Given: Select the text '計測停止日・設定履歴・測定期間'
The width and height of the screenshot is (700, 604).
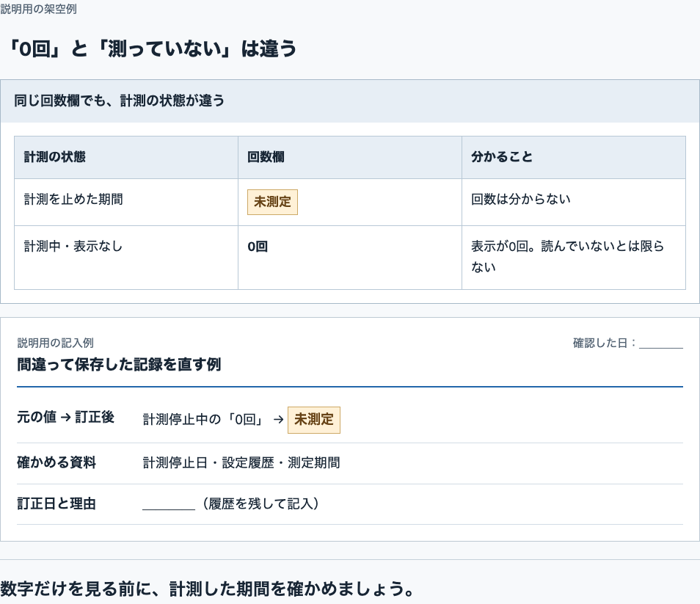Looking at the screenshot, I should coord(241,462).
